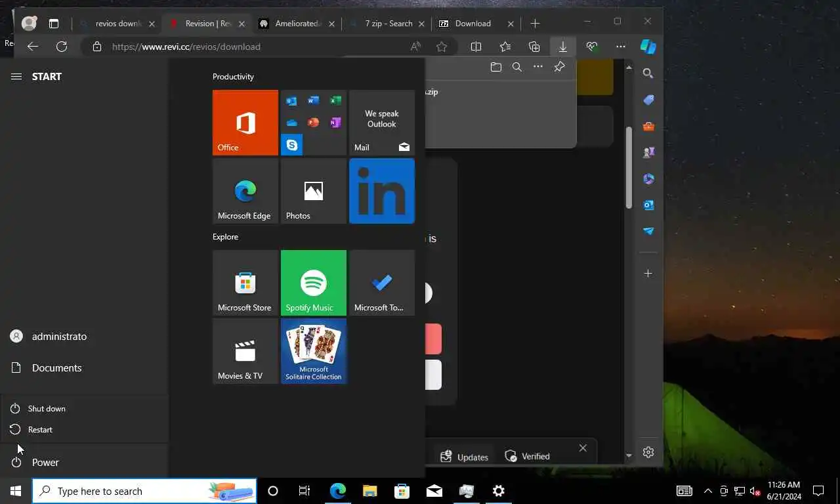Open the Mail tile
This screenshot has height=504, width=840.
[382, 123]
